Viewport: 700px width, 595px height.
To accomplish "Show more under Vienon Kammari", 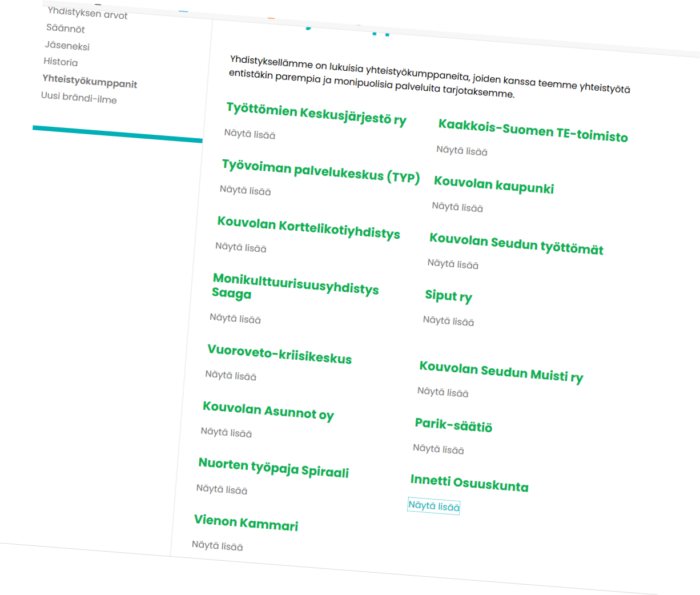I will click(x=217, y=546).
